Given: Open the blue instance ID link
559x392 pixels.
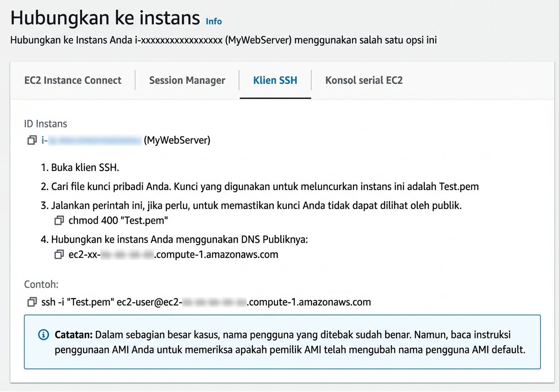Looking at the screenshot, I should point(91,140).
